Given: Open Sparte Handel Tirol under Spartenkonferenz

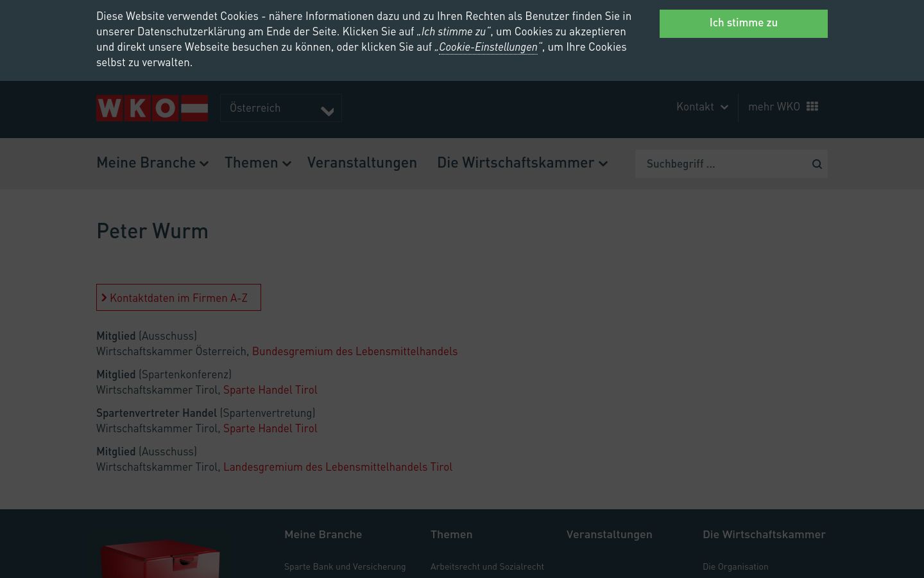Looking at the screenshot, I should [270, 390].
